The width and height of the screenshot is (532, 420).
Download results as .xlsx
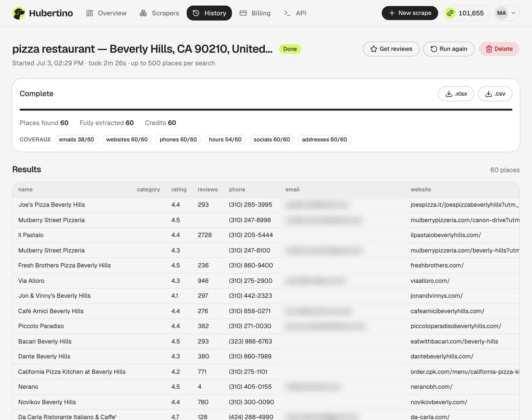456,94
